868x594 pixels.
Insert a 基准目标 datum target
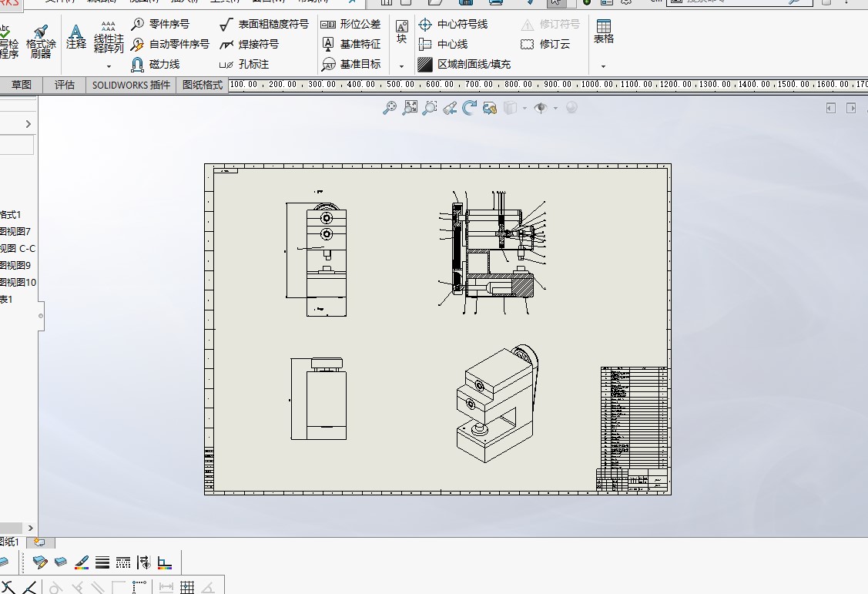[x=350, y=64]
